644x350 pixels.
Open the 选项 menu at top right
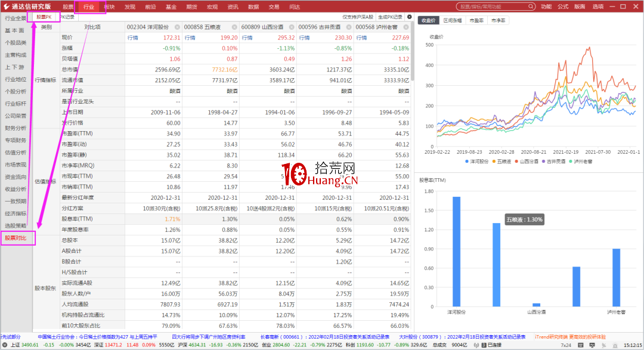point(598,7)
